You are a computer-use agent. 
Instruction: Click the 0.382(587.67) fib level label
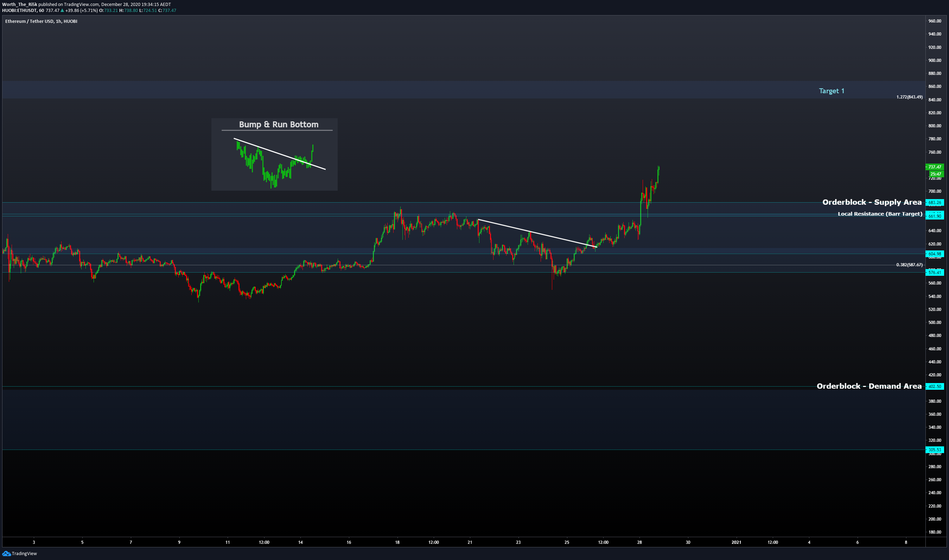click(x=909, y=265)
